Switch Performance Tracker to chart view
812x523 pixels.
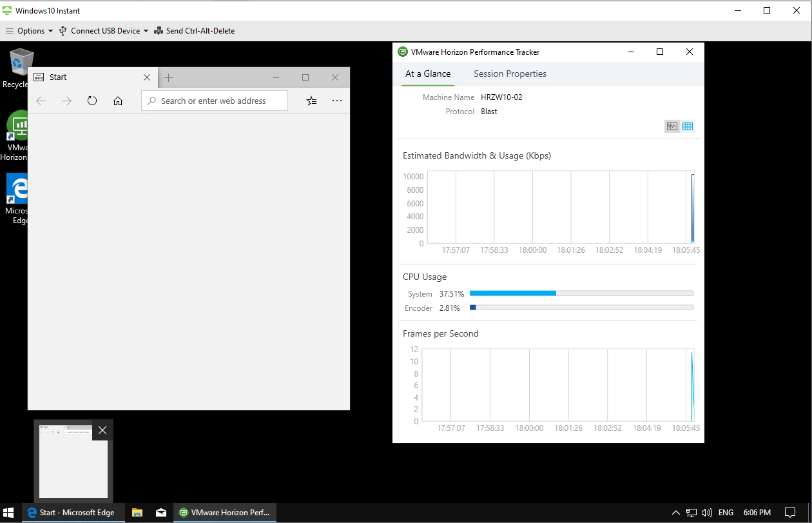tap(672, 126)
